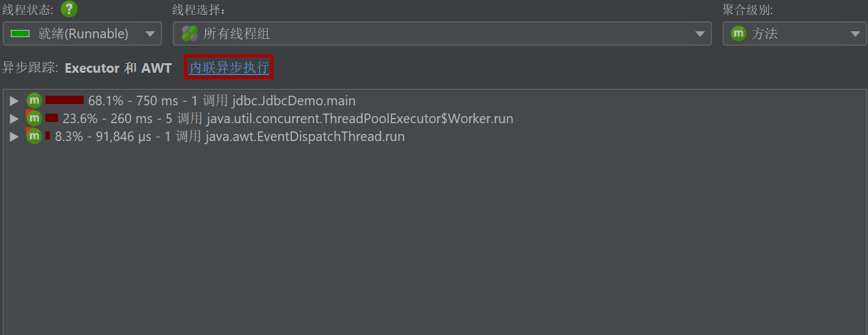
Task: Click the 内联异步执行 link
Action: [x=229, y=67]
